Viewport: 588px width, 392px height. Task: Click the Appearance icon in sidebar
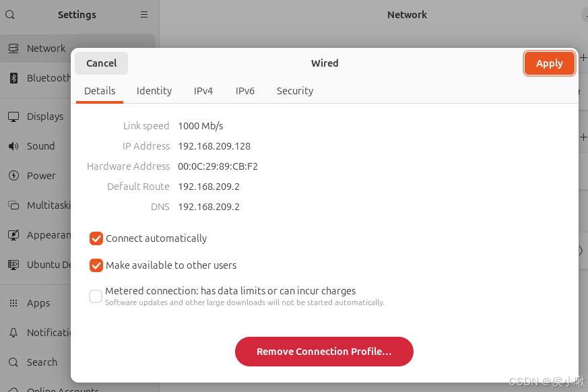[13, 235]
